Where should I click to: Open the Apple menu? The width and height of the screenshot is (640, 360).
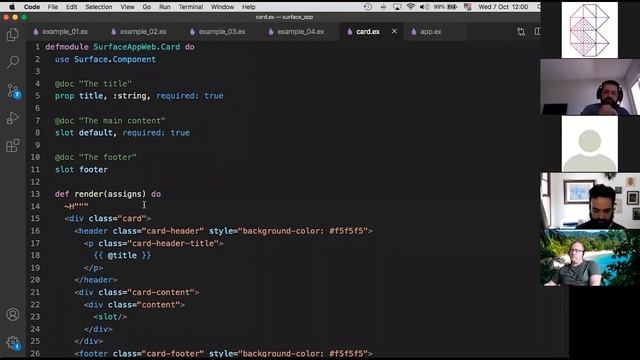[x=12, y=7]
